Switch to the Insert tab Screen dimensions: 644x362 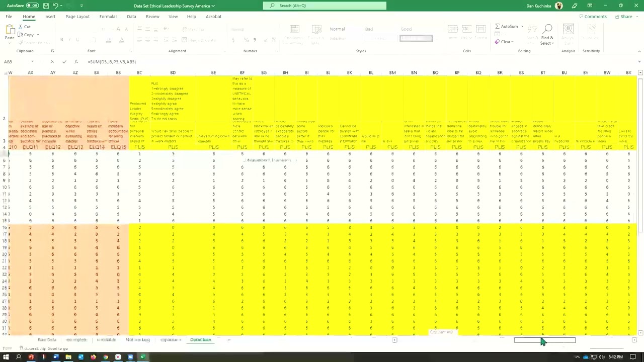(50, 17)
